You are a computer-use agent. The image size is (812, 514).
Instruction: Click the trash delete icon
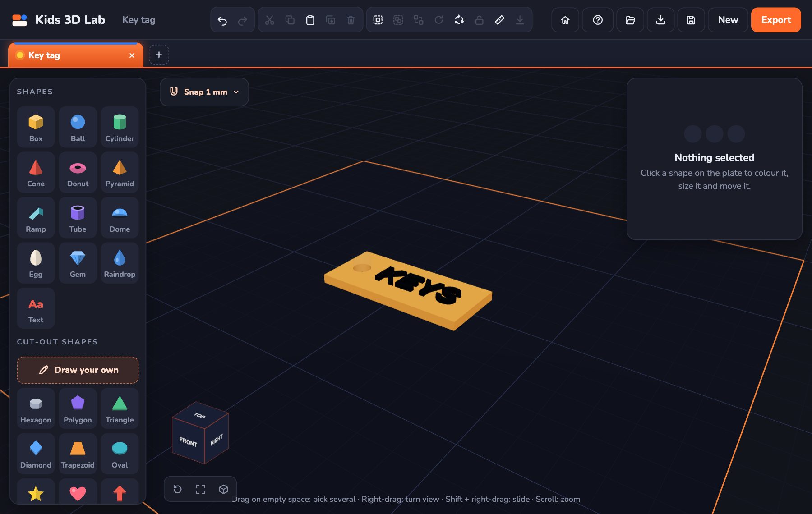(351, 20)
